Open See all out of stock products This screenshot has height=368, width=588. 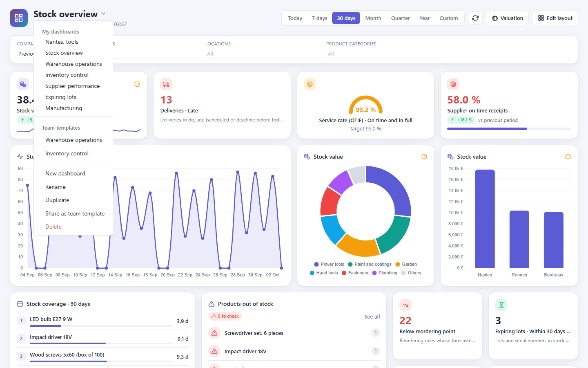(x=372, y=316)
